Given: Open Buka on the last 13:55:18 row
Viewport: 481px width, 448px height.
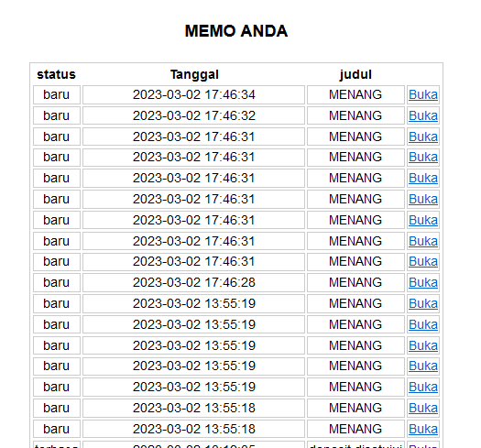Looking at the screenshot, I should [423, 429].
